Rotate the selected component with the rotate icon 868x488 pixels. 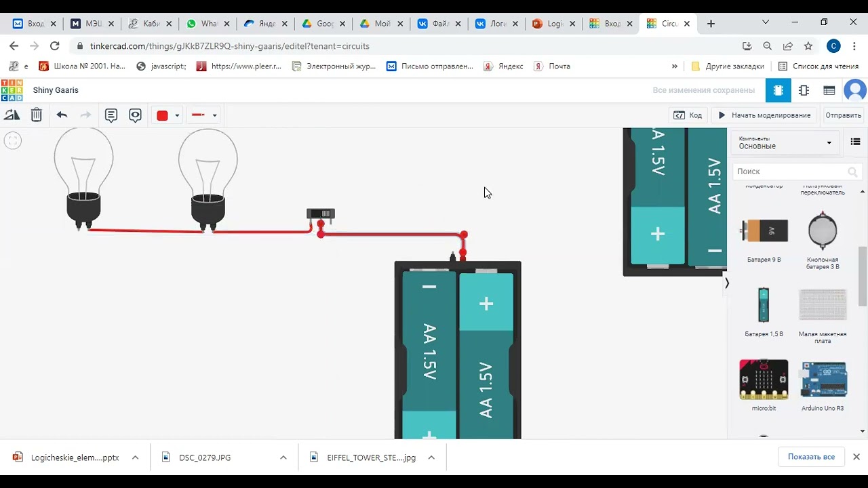pyautogui.click(x=12, y=115)
